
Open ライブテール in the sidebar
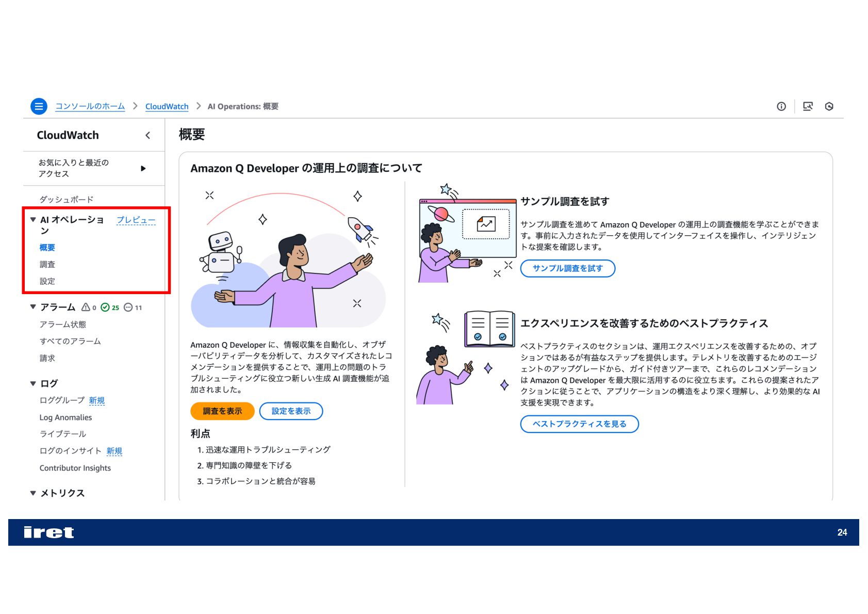(x=63, y=434)
